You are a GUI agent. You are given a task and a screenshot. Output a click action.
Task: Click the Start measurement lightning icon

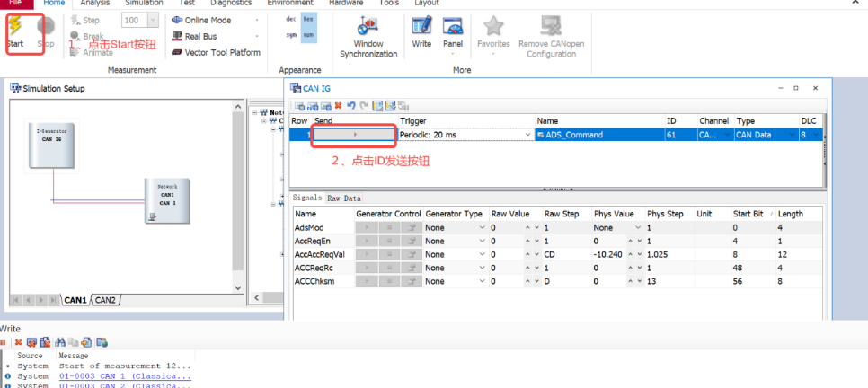[14, 27]
